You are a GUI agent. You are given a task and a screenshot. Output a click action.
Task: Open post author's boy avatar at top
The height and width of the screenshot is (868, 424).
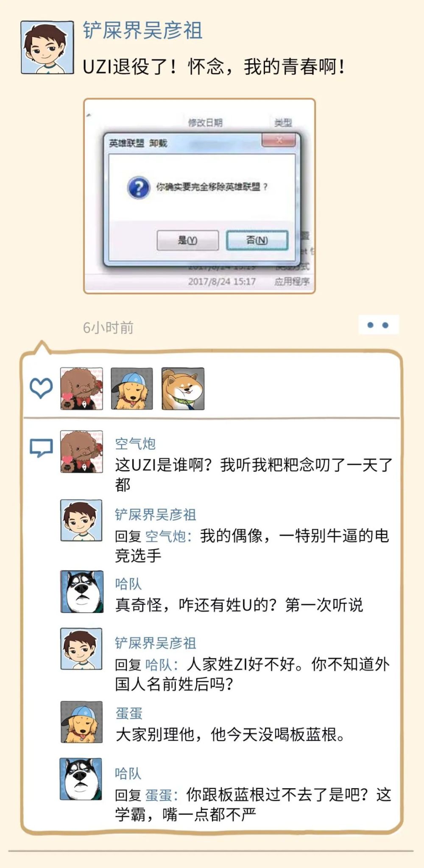coord(47,48)
